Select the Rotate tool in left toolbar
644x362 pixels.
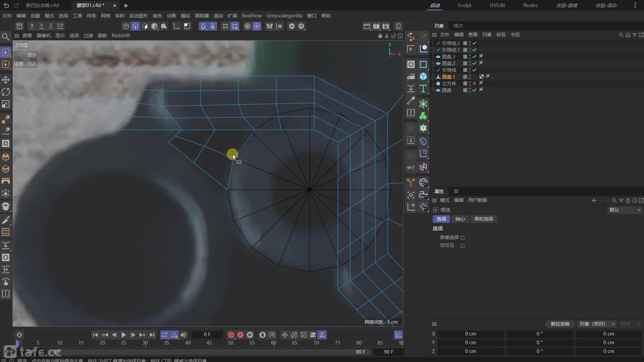6,92
